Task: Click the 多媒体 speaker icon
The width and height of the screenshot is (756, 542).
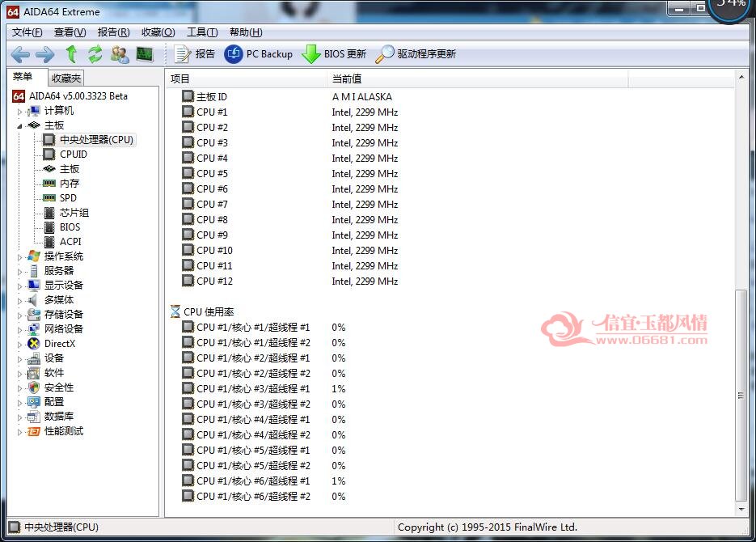Action: click(33, 300)
